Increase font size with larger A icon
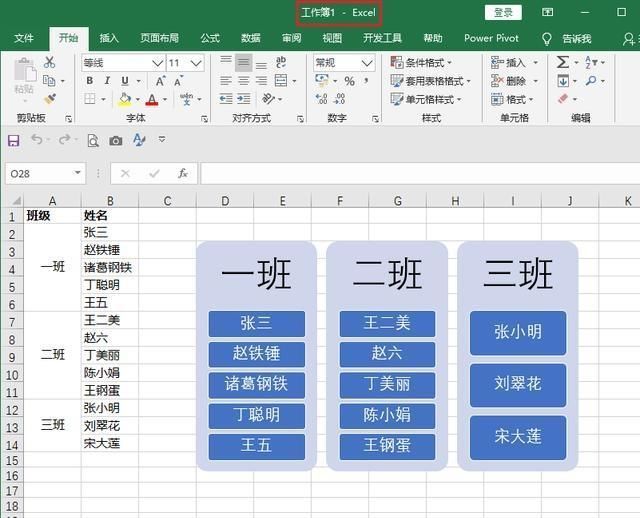Image resolution: width=640 pixels, height=518 pixels. click(x=160, y=81)
